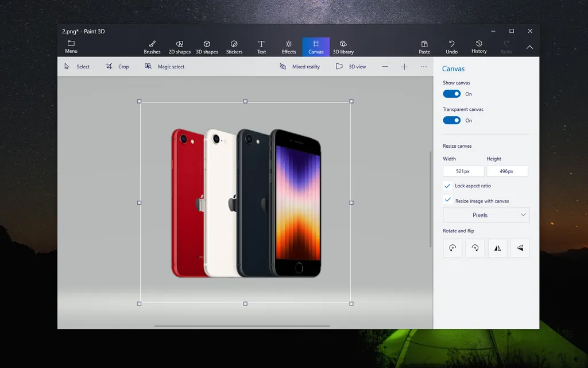
Task: Select the Text tool
Action: coord(261,47)
